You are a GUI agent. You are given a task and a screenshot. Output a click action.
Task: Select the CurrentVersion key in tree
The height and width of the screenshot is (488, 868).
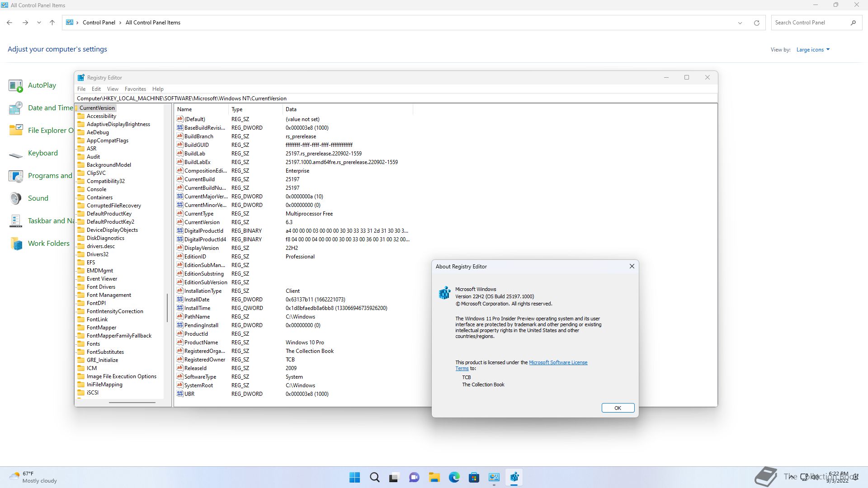[97, 108]
